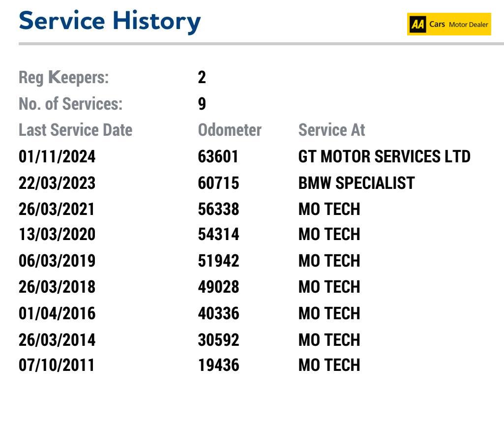Click the BMW SPECIALIST entry
This screenshot has height=425, width=504.
tap(356, 183)
